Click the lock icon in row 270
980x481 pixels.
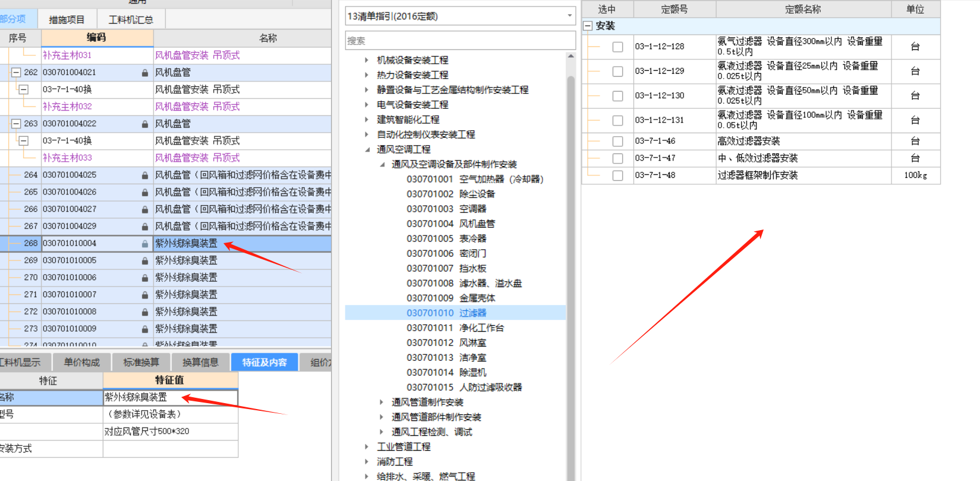click(144, 278)
